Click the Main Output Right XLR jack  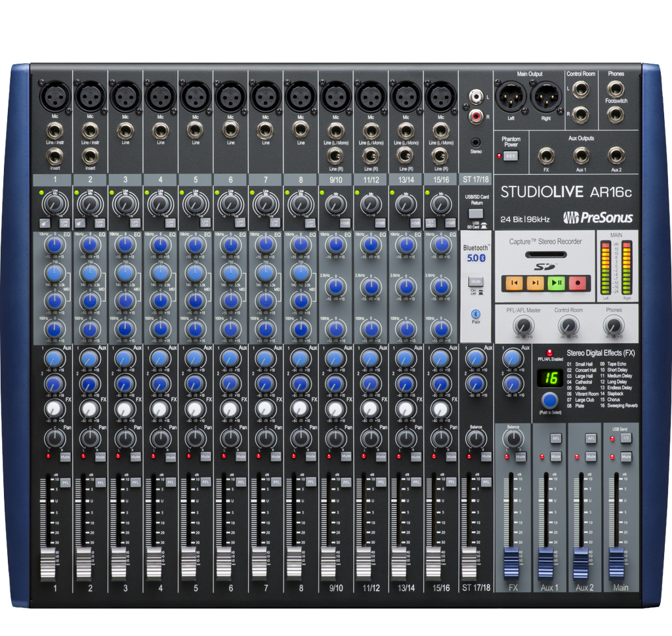point(545,97)
